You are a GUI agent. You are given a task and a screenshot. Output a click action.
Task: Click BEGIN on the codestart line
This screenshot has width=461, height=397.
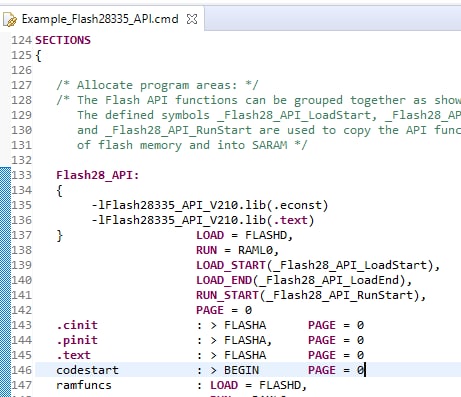[x=241, y=370]
